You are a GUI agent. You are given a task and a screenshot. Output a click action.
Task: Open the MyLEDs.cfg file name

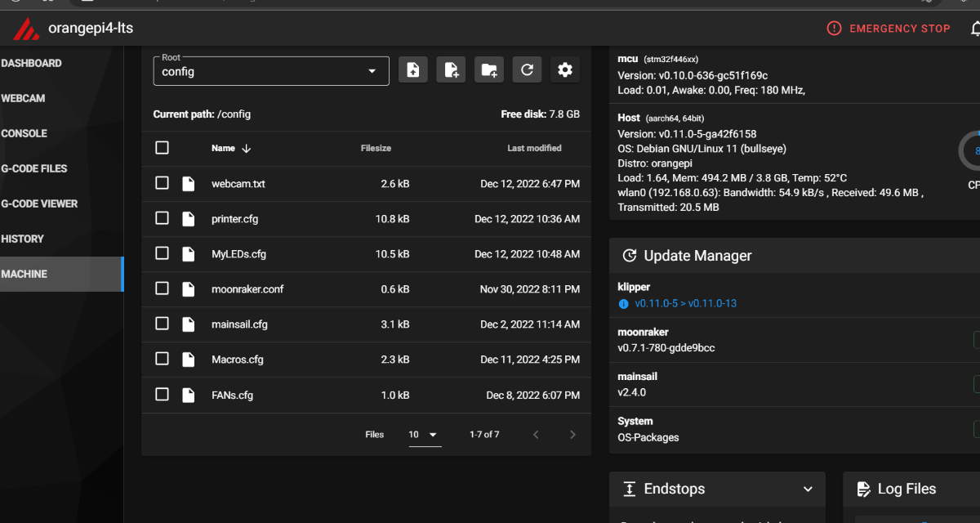[x=238, y=254]
